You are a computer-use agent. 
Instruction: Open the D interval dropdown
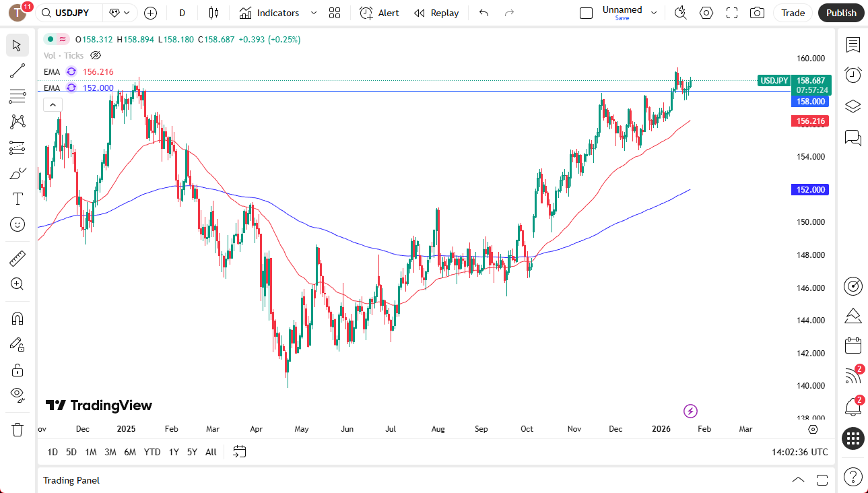182,13
